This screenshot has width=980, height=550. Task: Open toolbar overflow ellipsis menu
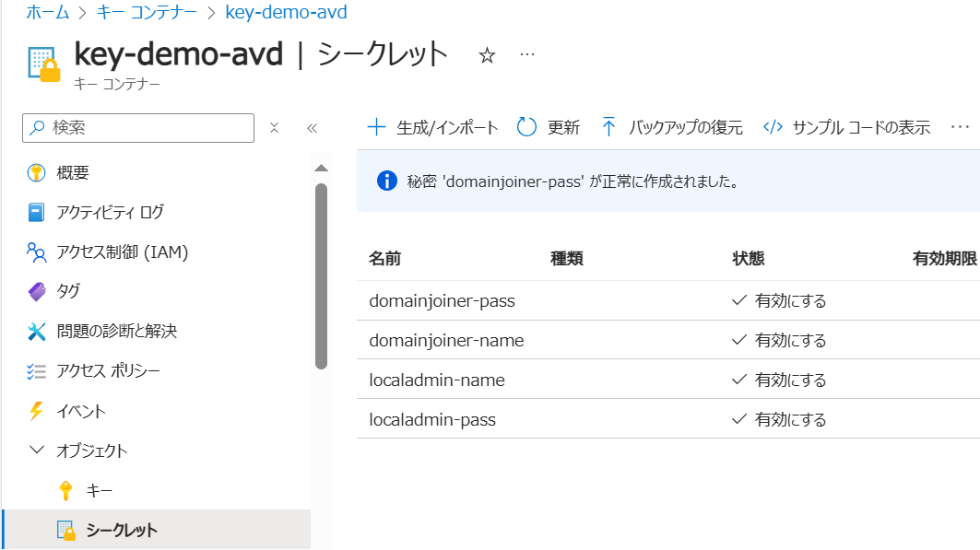click(960, 127)
